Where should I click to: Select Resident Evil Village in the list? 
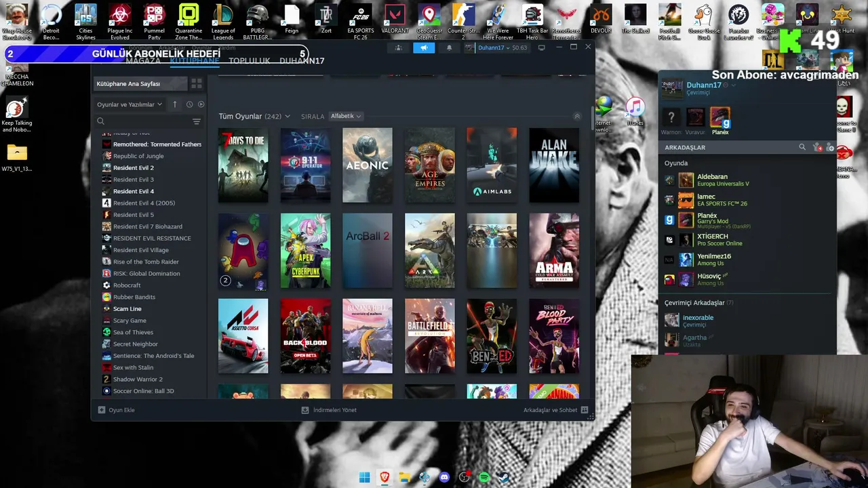click(x=141, y=250)
